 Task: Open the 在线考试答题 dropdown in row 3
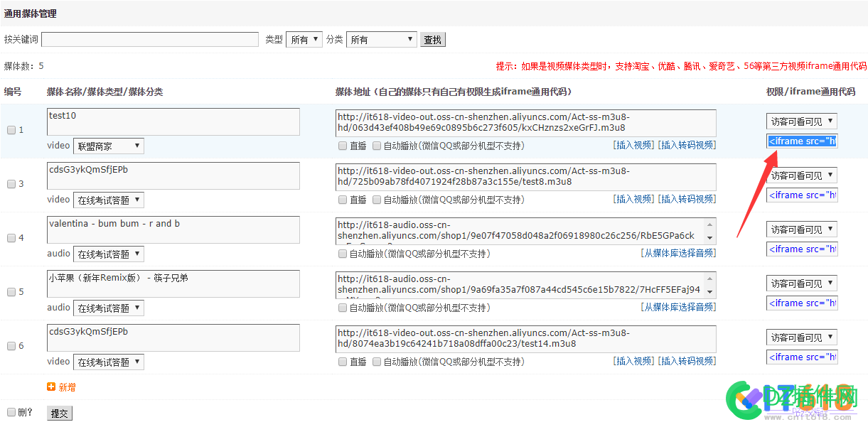pyautogui.click(x=108, y=199)
